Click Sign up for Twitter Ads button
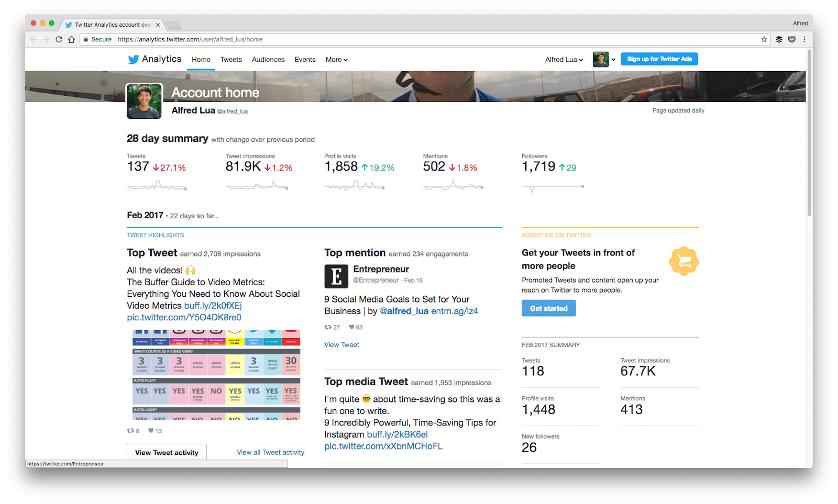This screenshot has height=504, width=838. [x=659, y=59]
